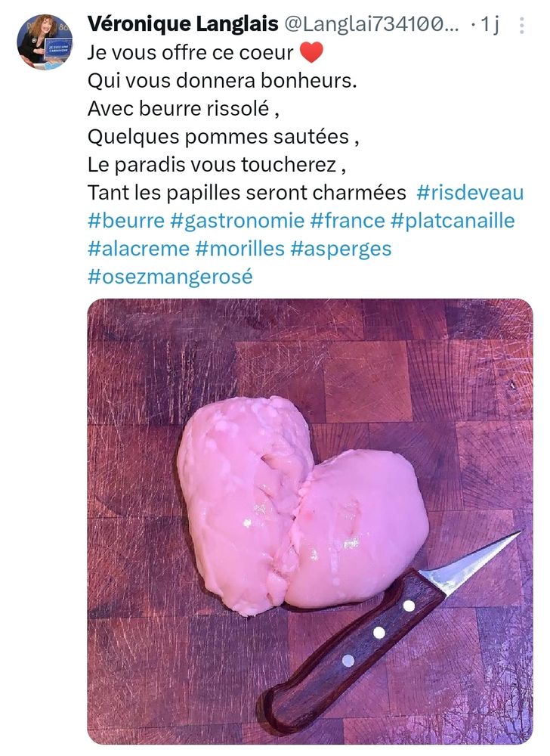The width and height of the screenshot is (550, 756).
Task: Click the Véronique Langlais display name
Action: (x=183, y=24)
